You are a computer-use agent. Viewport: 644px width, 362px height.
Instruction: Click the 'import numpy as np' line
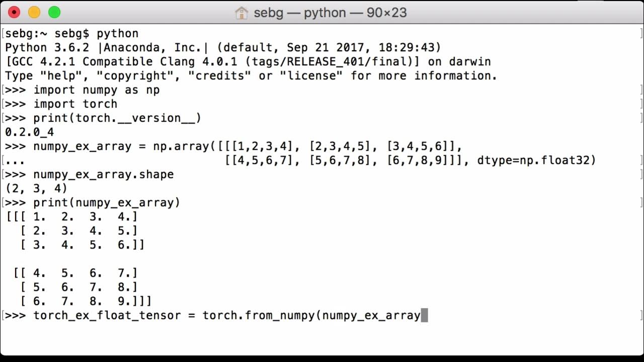coord(97,90)
